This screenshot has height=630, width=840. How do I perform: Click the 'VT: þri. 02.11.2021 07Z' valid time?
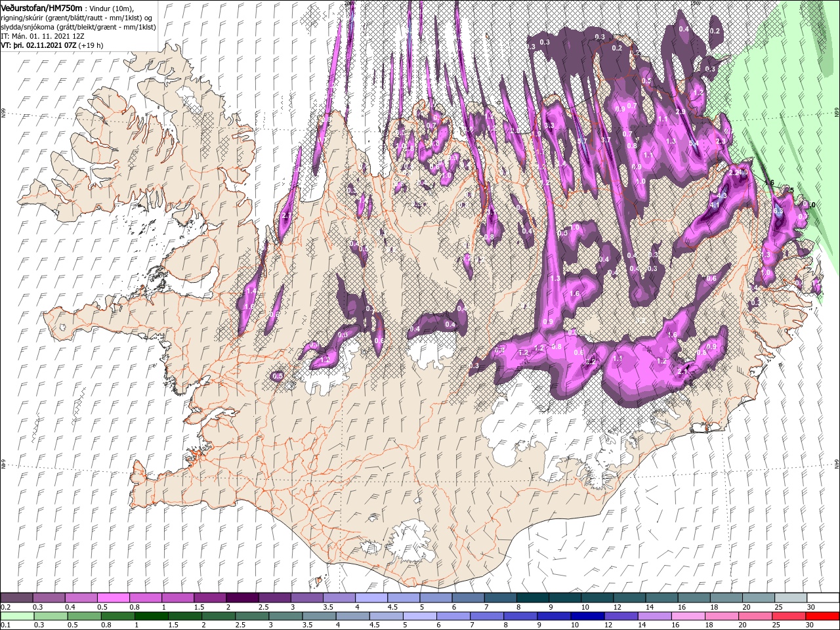click(x=39, y=46)
